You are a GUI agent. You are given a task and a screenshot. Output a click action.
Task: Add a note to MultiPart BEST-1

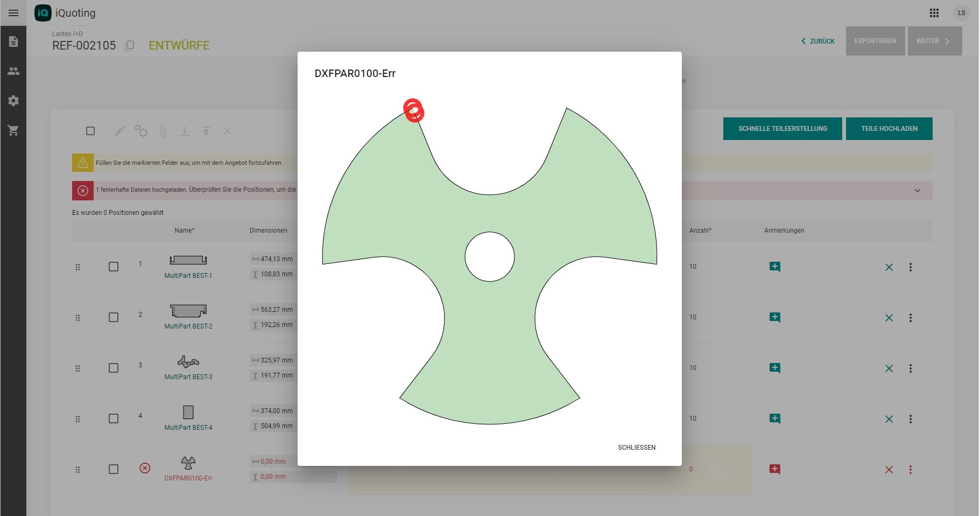pos(774,267)
